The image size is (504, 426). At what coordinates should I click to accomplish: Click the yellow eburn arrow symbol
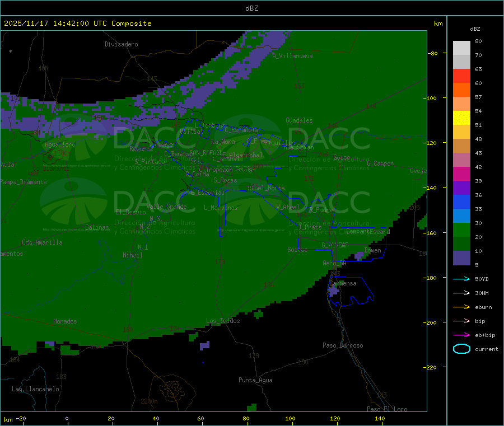click(461, 307)
